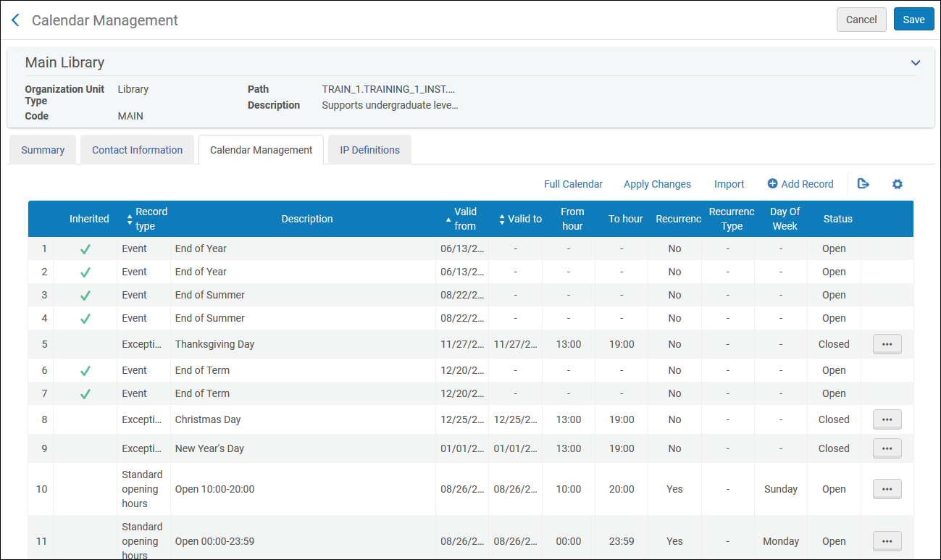
Task: Select the Christmas Day description cell
Action: click(x=303, y=419)
